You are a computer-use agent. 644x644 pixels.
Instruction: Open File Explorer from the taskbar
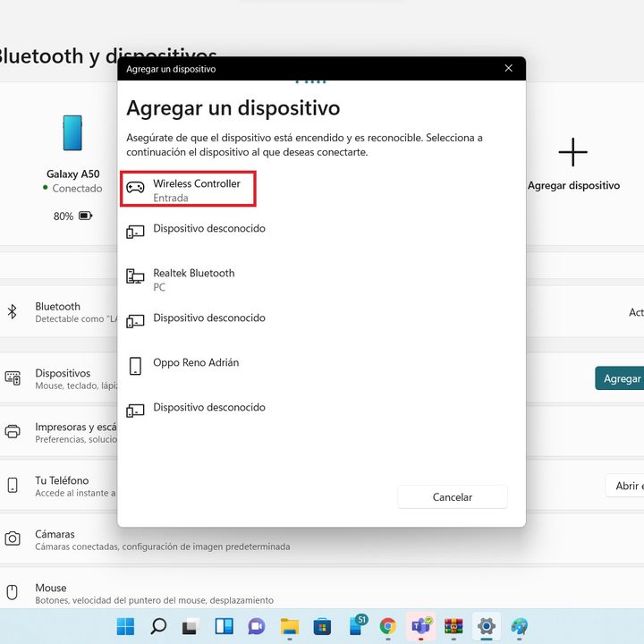290,626
